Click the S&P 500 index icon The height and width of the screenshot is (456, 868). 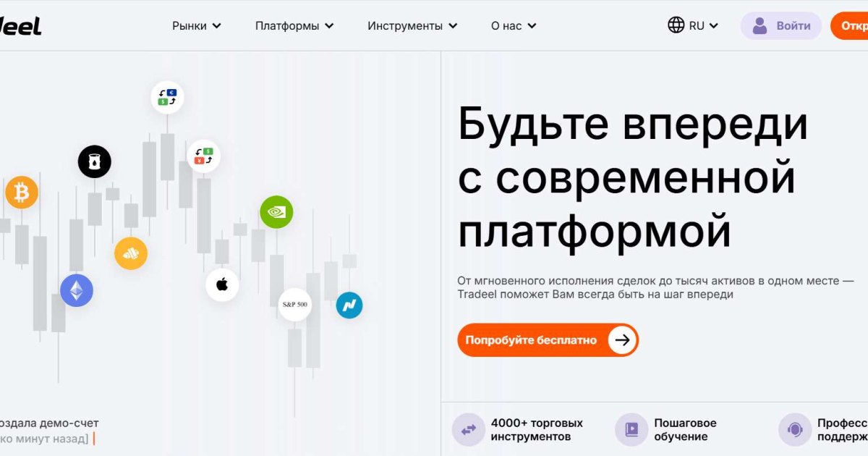click(294, 305)
